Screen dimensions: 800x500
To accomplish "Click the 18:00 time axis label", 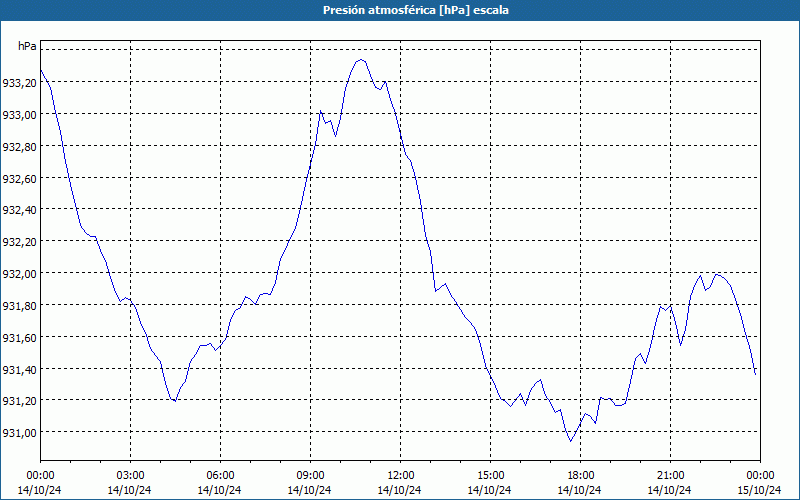I will click(x=581, y=476).
